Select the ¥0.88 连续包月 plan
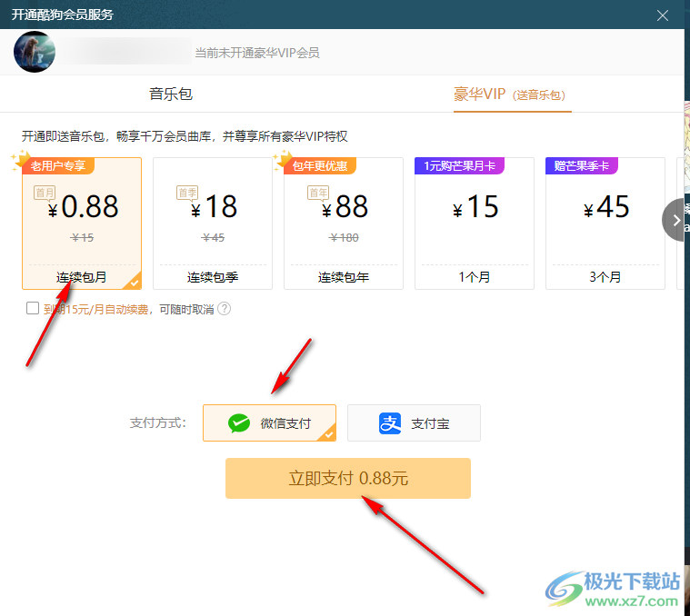 click(x=82, y=224)
